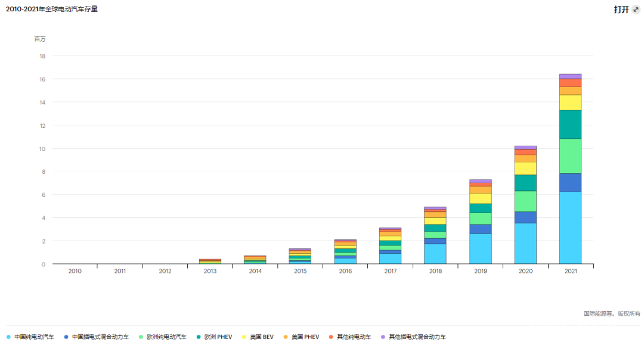Click the 2018 x-axis label
Viewport: 644px width, 345px height.
(x=435, y=271)
